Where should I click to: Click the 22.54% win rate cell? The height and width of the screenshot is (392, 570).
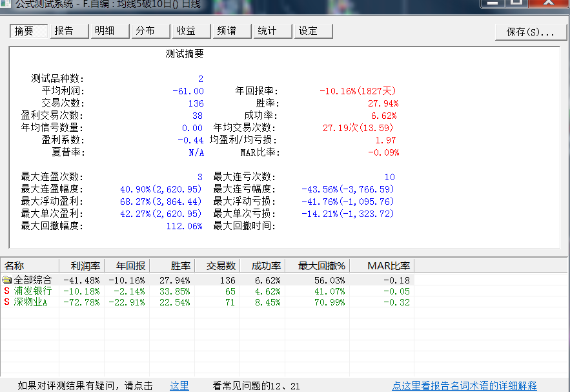point(175,302)
